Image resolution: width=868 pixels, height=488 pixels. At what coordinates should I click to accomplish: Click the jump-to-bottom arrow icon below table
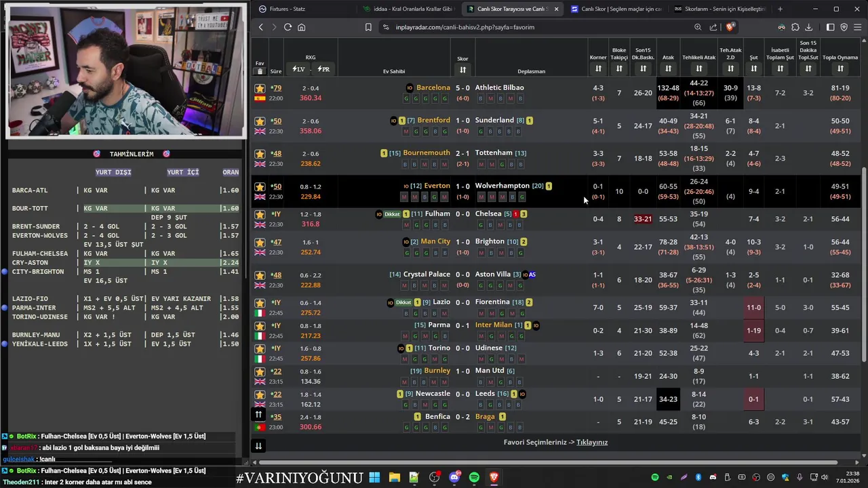pyautogui.click(x=258, y=445)
